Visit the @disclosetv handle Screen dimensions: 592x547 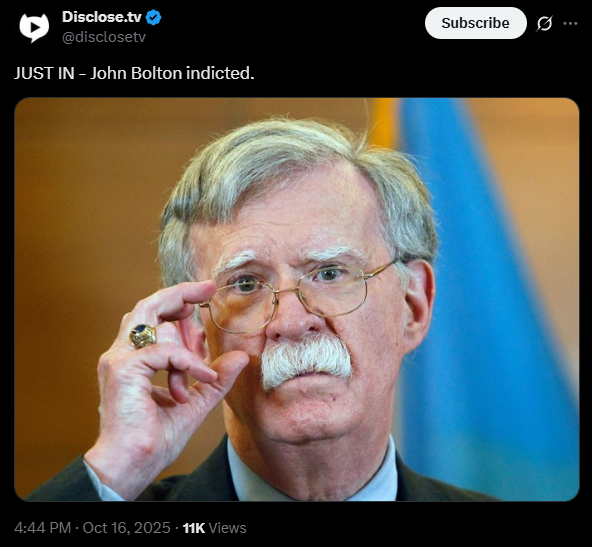click(104, 37)
